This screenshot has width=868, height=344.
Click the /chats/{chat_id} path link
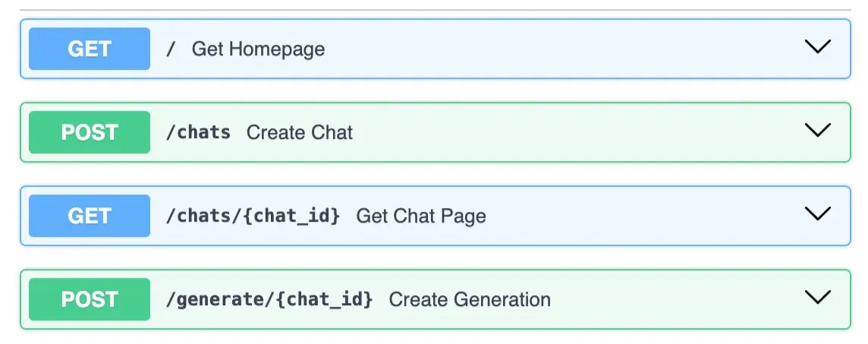(x=253, y=216)
